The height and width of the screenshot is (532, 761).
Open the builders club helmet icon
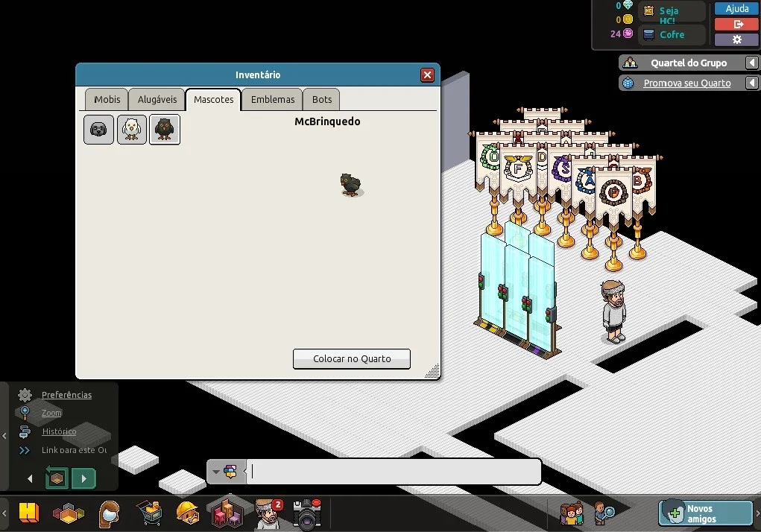pyautogui.click(x=188, y=513)
